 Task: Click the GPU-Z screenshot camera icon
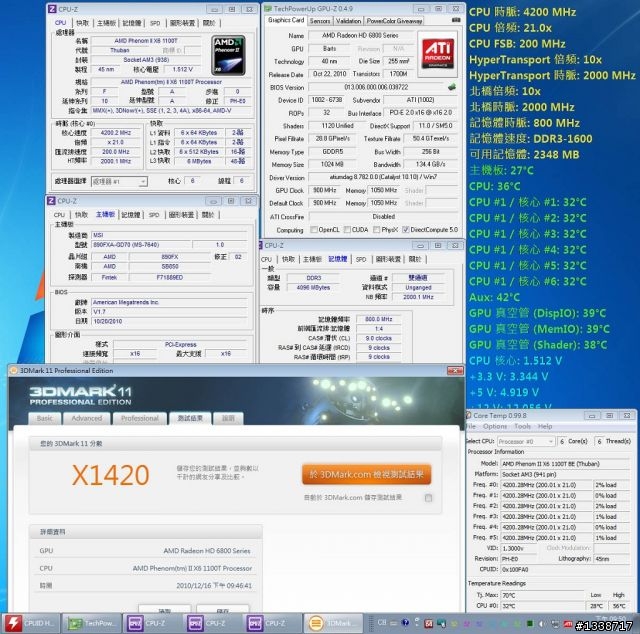tap(456, 20)
